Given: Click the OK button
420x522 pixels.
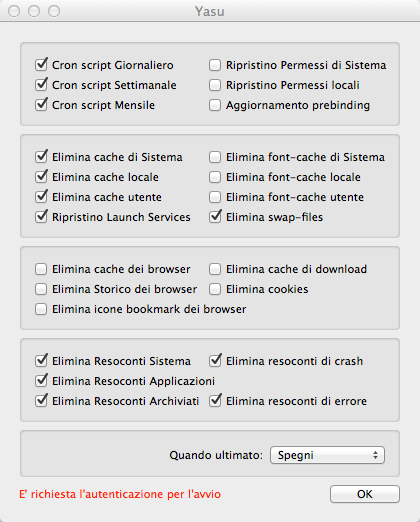Looking at the screenshot, I should pos(365,494).
